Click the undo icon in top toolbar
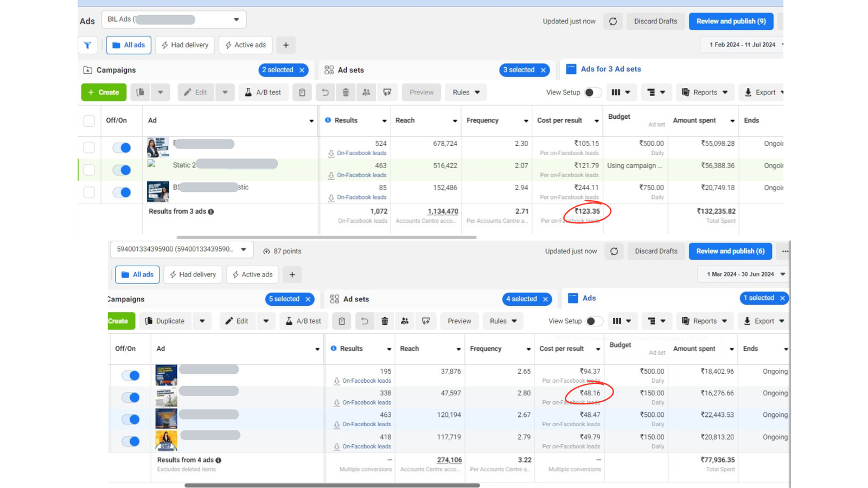The height and width of the screenshot is (488, 868). pyautogui.click(x=325, y=92)
